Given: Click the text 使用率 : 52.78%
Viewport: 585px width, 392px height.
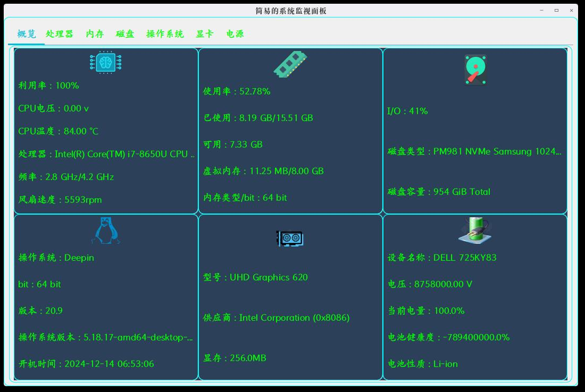Looking at the screenshot, I should click(x=237, y=91).
